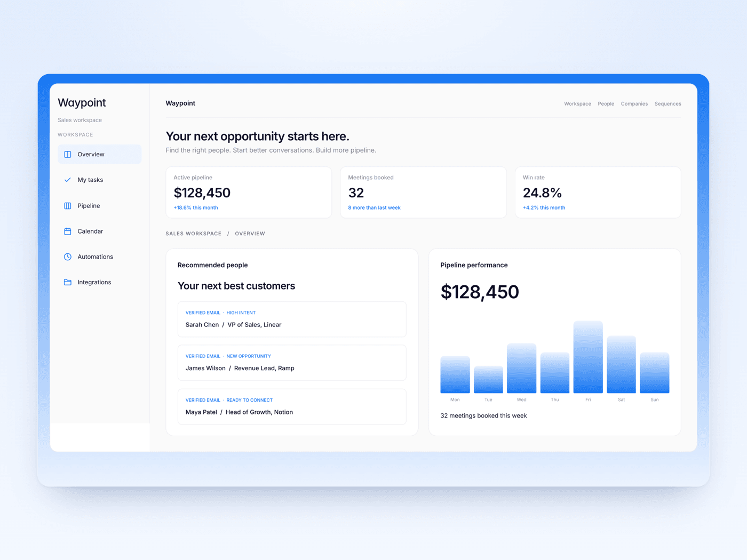The width and height of the screenshot is (747, 560).
Task: Click the Sun bar in the chart
Action: (x=655, y=373)
